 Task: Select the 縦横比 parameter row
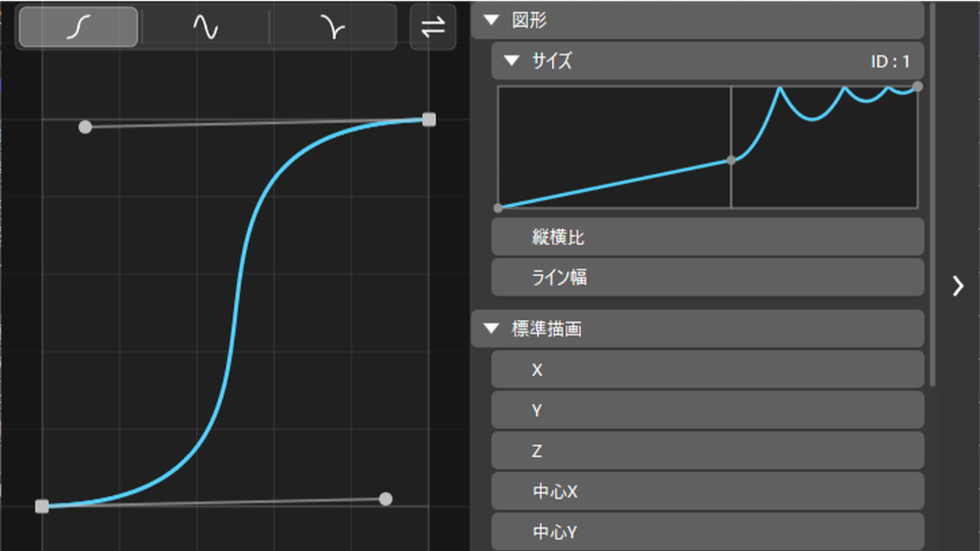(x=707, y=237)
